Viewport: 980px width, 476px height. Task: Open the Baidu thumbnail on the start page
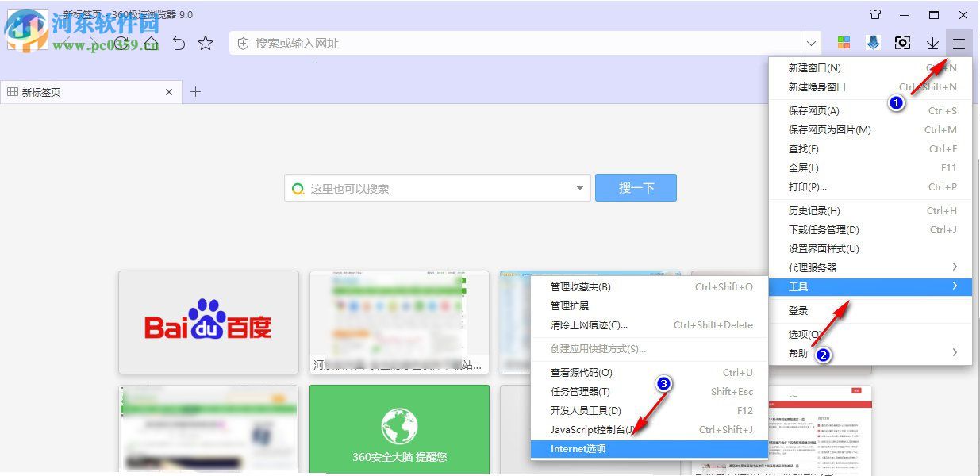[208, 322]
